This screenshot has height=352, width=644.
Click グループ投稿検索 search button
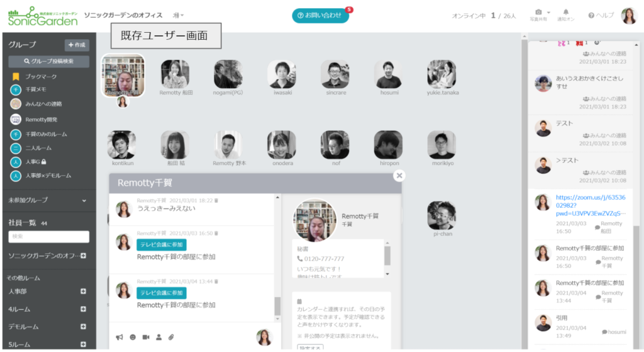pos(49,61)
